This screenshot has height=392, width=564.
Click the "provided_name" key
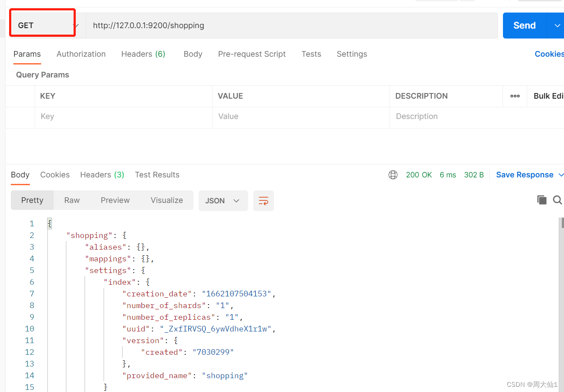pos(157,376)
